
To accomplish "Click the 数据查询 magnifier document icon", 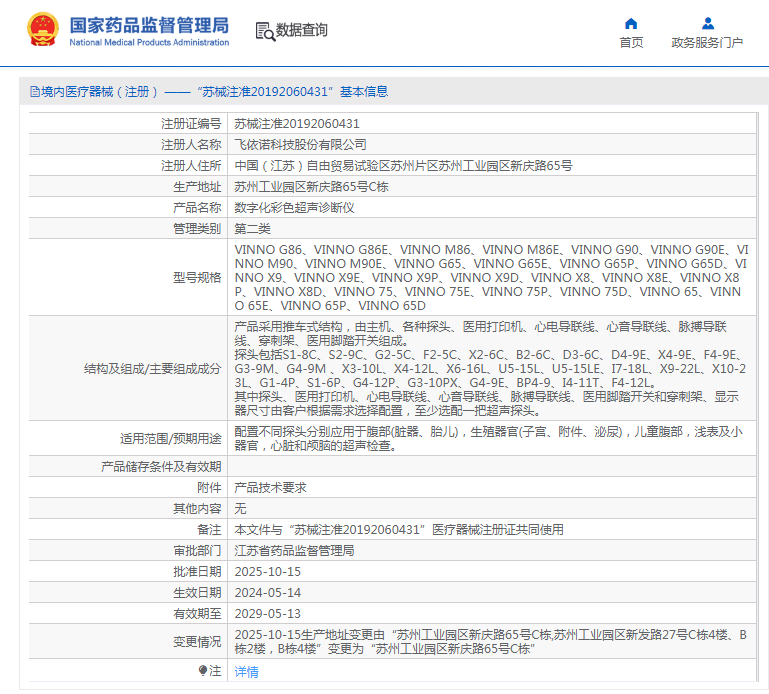I will [x=264, y=31].
